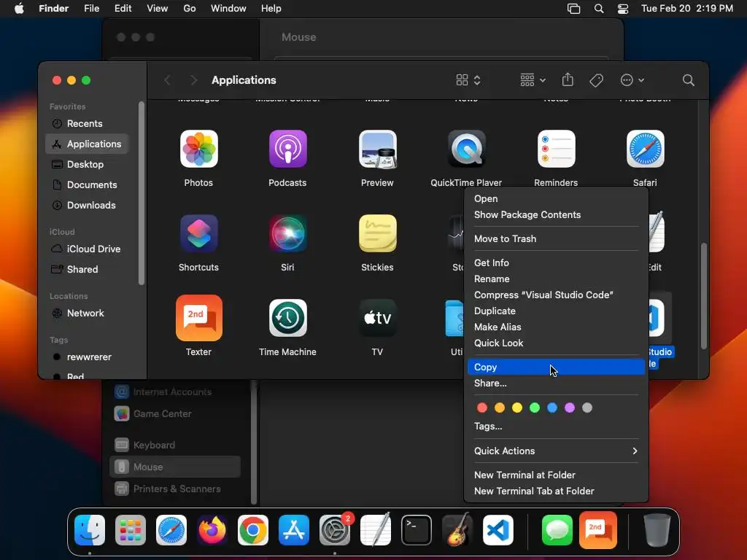Open the Go menu in menu bar
The image size is (747, 560).
[190, 9]
